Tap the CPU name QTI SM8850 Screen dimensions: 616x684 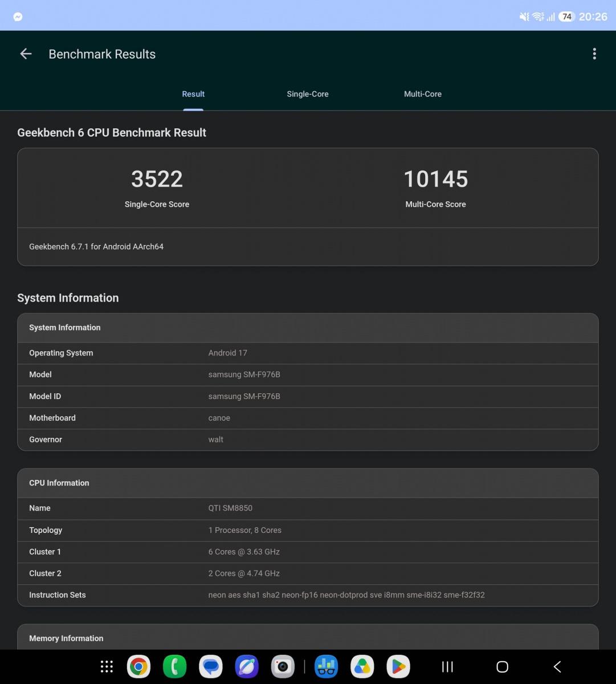pyautogui.click(x=230, y=508)
